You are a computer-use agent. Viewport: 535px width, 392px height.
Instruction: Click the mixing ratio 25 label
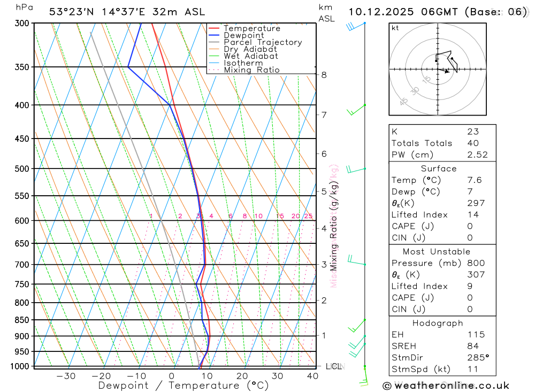click(309, 216)
